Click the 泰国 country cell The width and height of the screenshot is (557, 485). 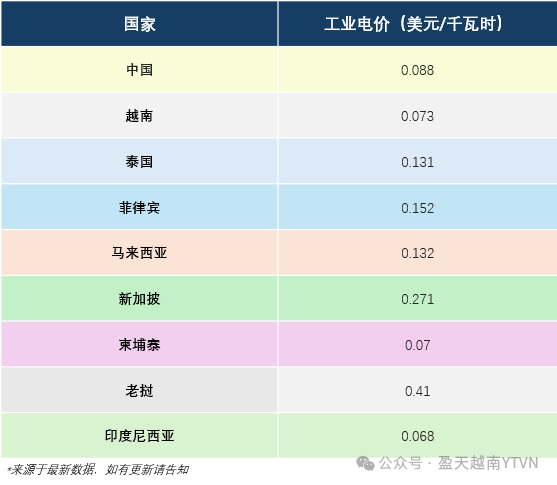pos(139,162)
